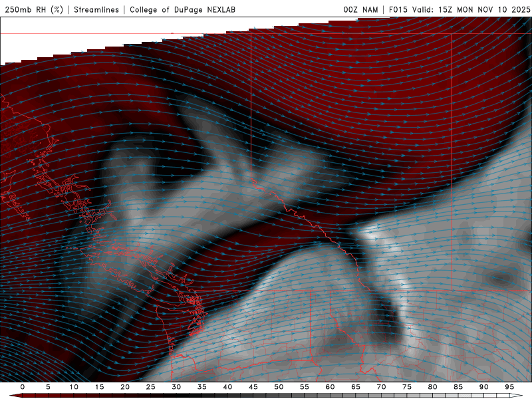This screenshot has height=399, width=532.
Task: Click the colorbar label "30"
Action: click(176, 387)
